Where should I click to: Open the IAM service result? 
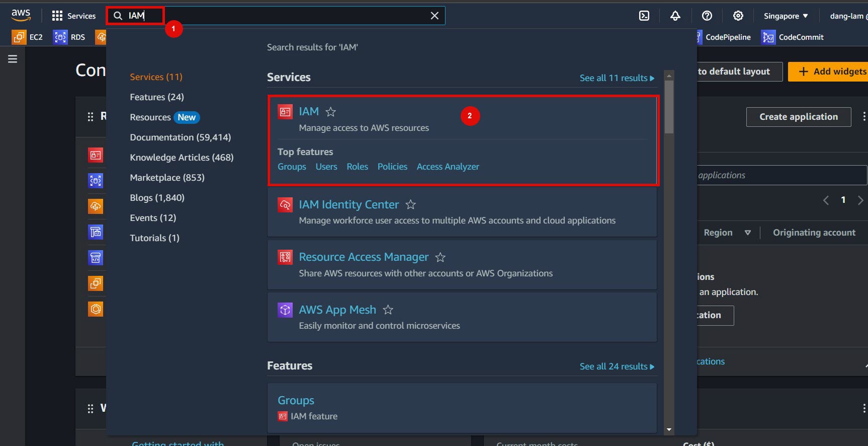[309, 111]
